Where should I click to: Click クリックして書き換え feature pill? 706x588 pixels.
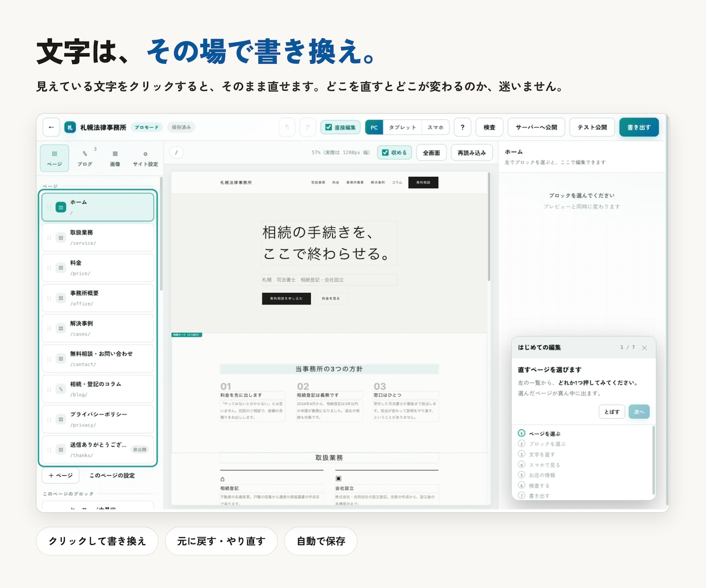[x=97, y=541]
